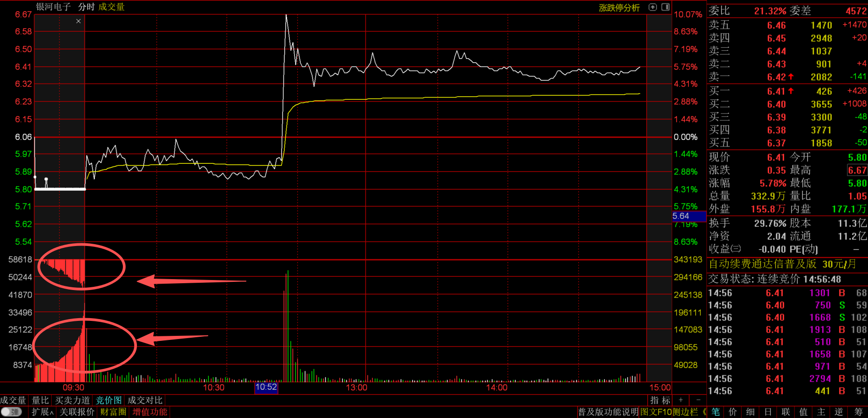Click the 增值功能 button
The height and width of the screenshot is (418, 868).
coord(150,412)
